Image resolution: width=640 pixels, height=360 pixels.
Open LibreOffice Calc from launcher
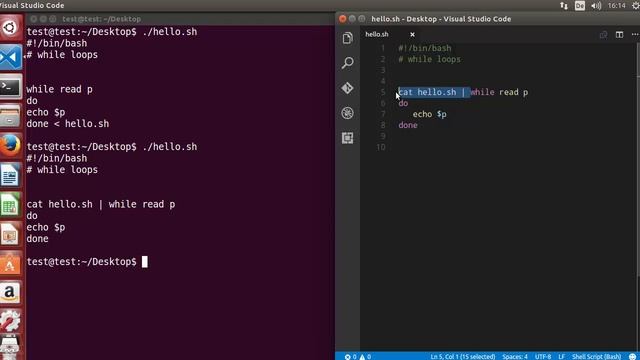tap(11, 204)
